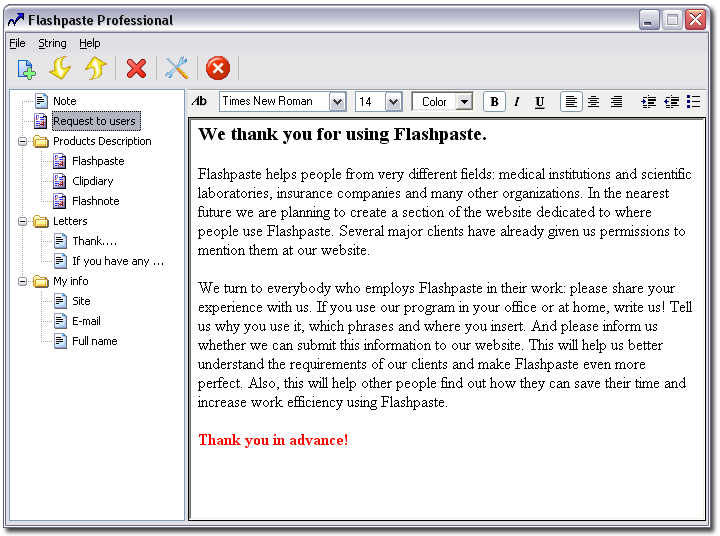Screen dimensions: 720x536
Task: Toggle the bullet list icon
Action: [693, 102]
